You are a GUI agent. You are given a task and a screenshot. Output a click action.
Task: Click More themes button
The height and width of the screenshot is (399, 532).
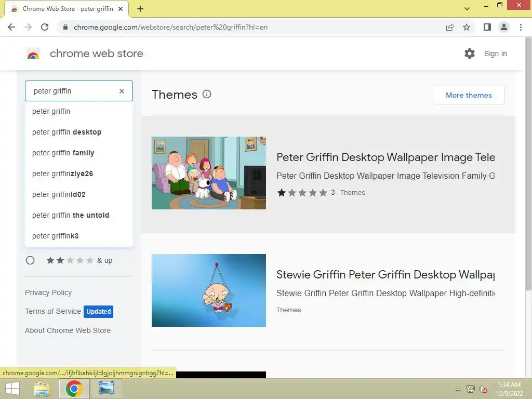469,95
